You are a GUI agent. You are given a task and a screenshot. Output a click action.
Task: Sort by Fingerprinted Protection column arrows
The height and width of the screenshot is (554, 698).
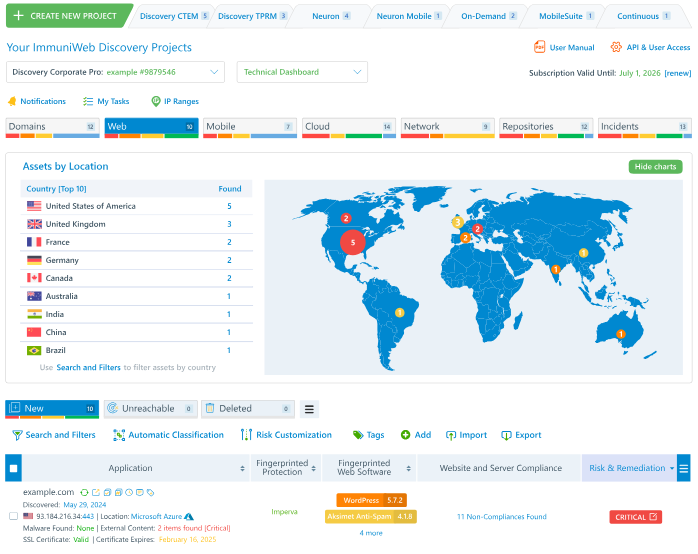(x=313, y=469)
